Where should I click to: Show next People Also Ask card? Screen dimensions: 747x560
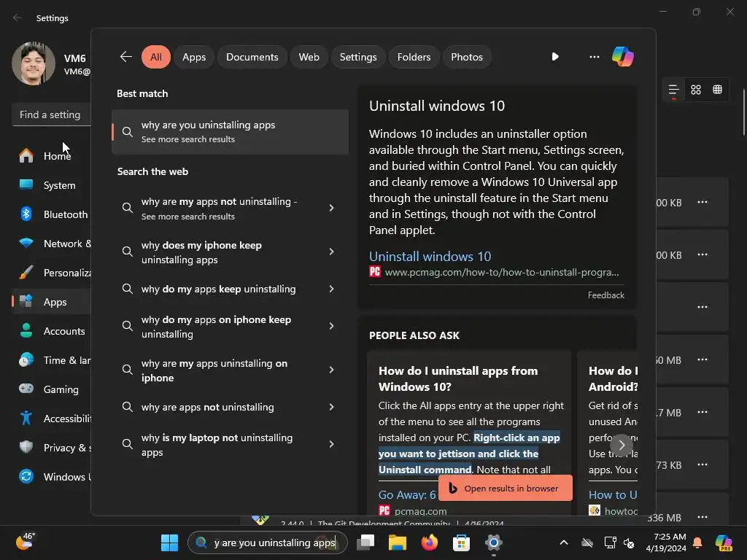click(622, 446)
